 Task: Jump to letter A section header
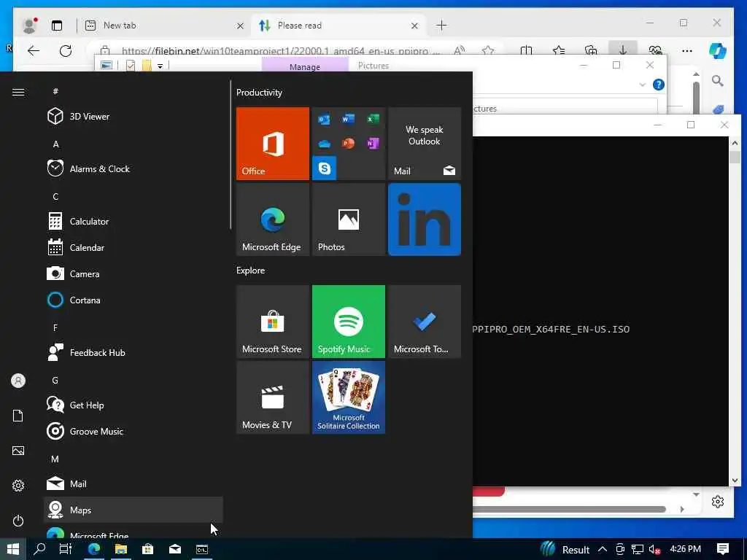tap(55, 144)
